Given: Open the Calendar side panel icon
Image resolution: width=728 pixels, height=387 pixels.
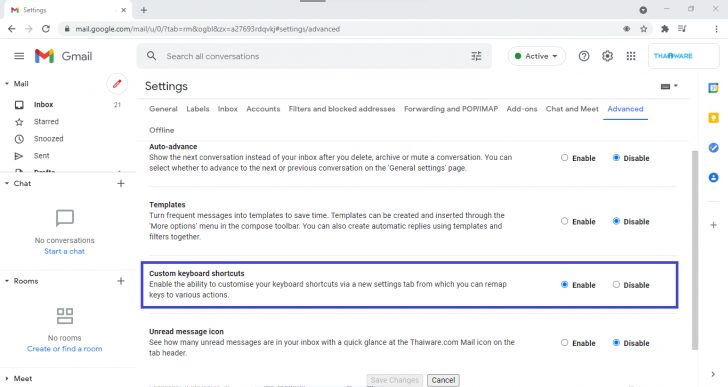Looking at the screenshot, I should coord(713,88).
